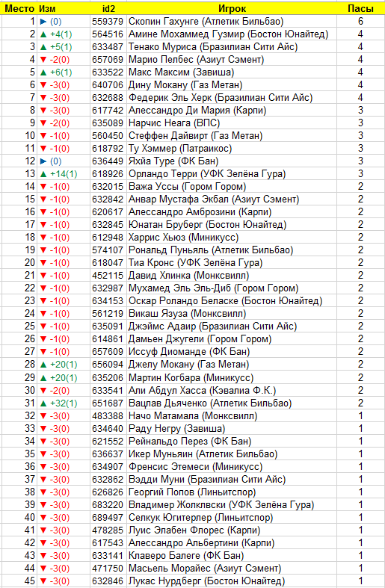Click the green up arrow for Орландо Терри
Viewport: 385px width, 588px height.
click(x=43, y=174)
